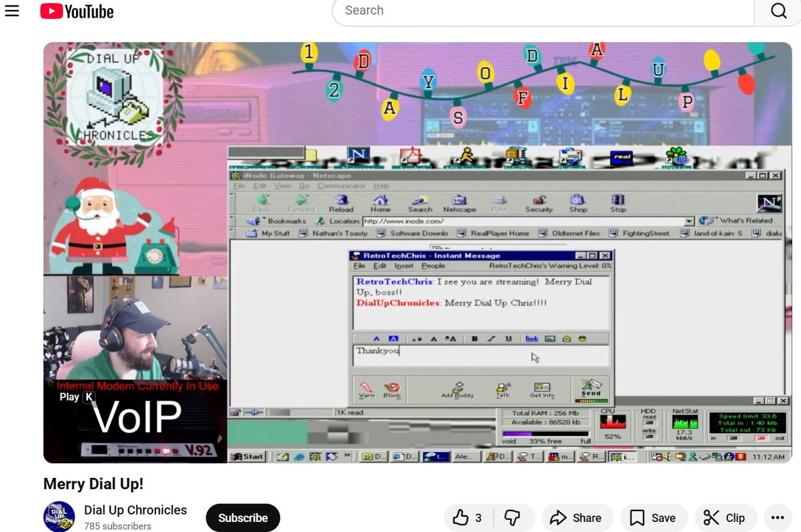Reload the page in Netscape
This screenshot has height=532, width=801.
(341, 203)
